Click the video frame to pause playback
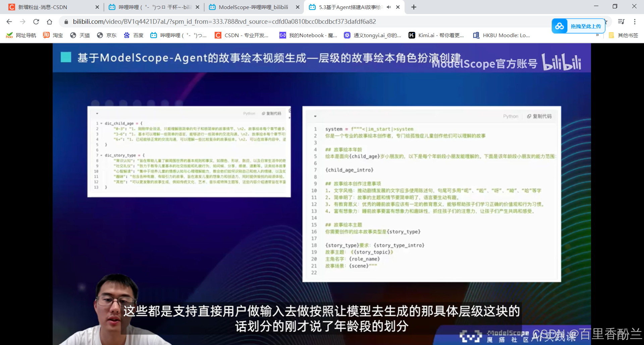 [x=322, y=194]
